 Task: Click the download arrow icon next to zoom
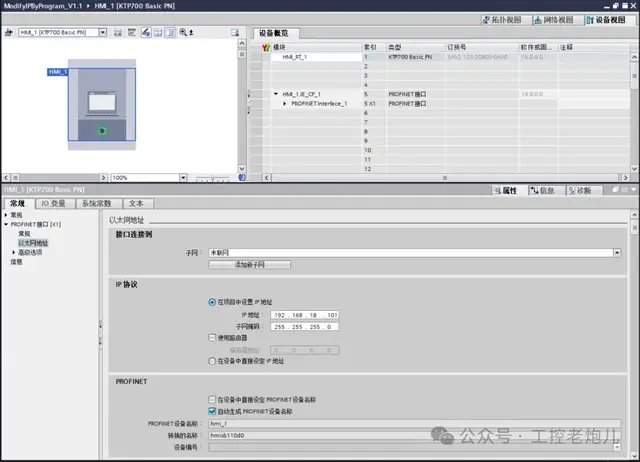pyautogui.click(x=191, y=32)
